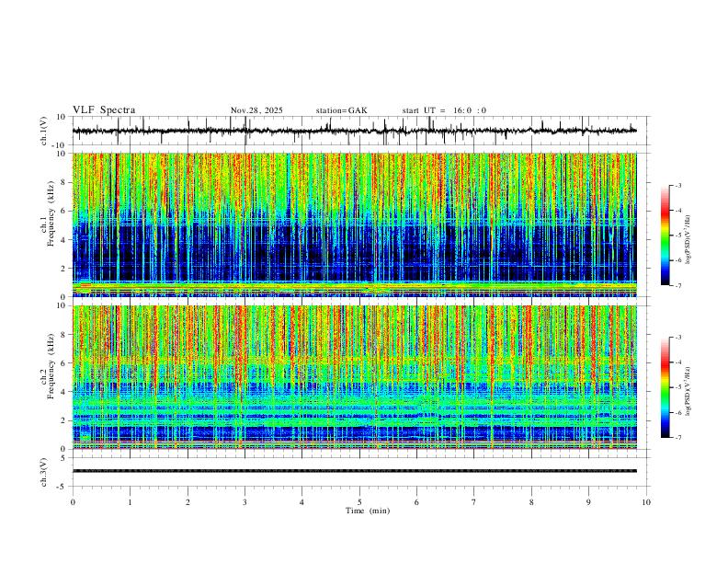
Task: Click the ch.1 colorbar '-3' value
Action: pos(678,185)
